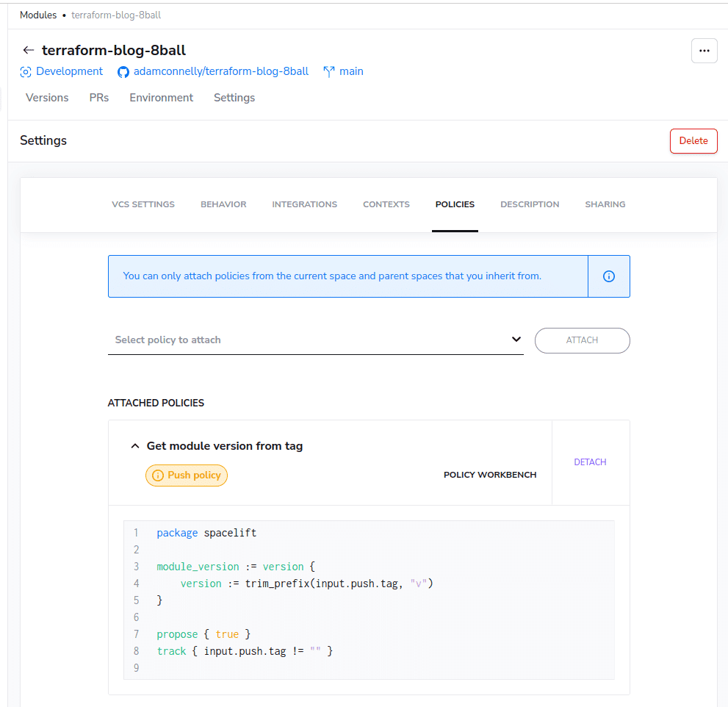Click the ATTACHED POLICIES heading
728x707 pixels.
(x=156, y=403)
